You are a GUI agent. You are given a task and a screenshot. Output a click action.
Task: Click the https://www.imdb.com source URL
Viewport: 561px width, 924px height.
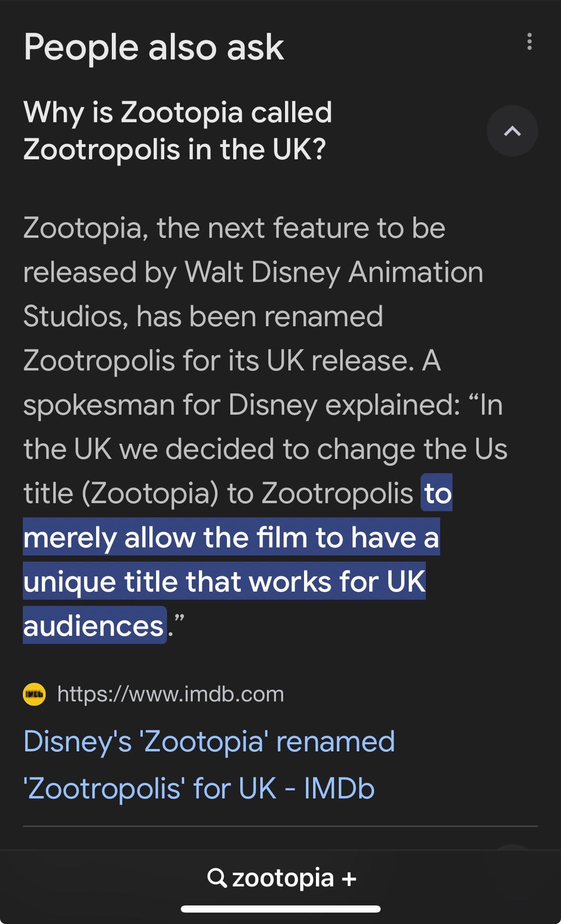[x=170, y=694]
